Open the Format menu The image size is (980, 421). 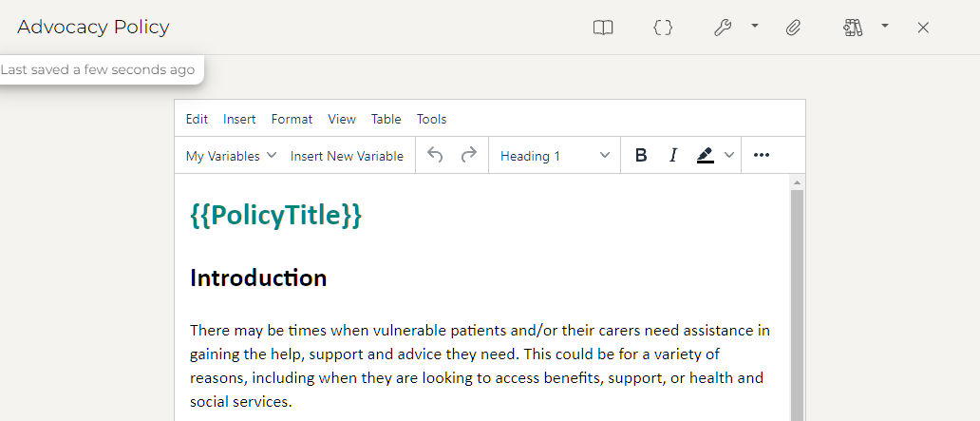pyautogui.click(x=292, y=119)
